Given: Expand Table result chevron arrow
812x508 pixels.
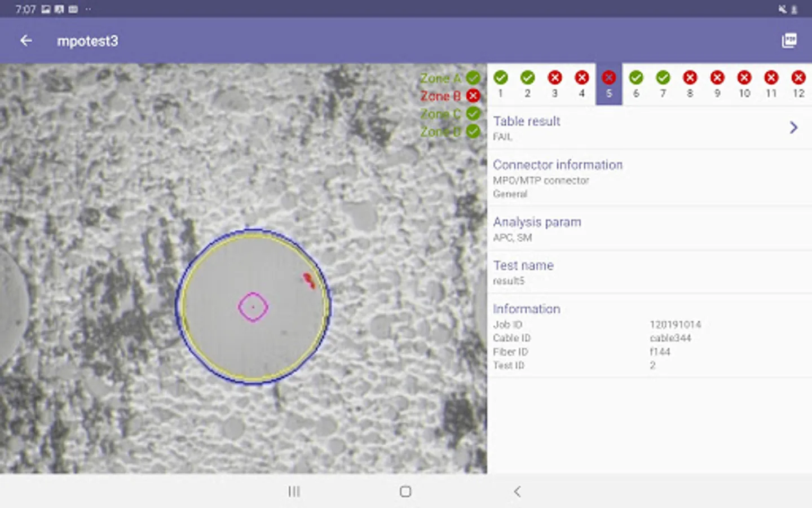Looking at the screenshot, I should click(793, 128).
